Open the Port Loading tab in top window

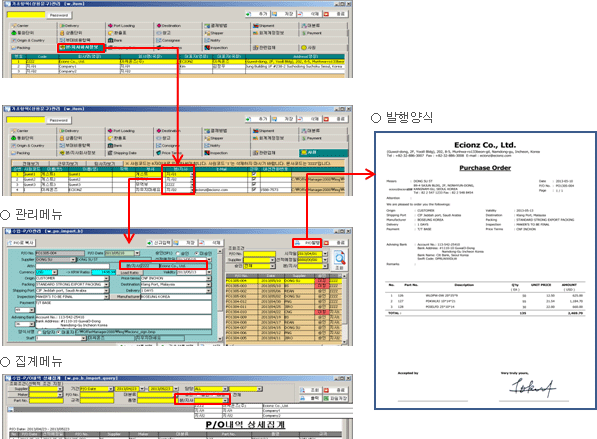tap(130, 26)
